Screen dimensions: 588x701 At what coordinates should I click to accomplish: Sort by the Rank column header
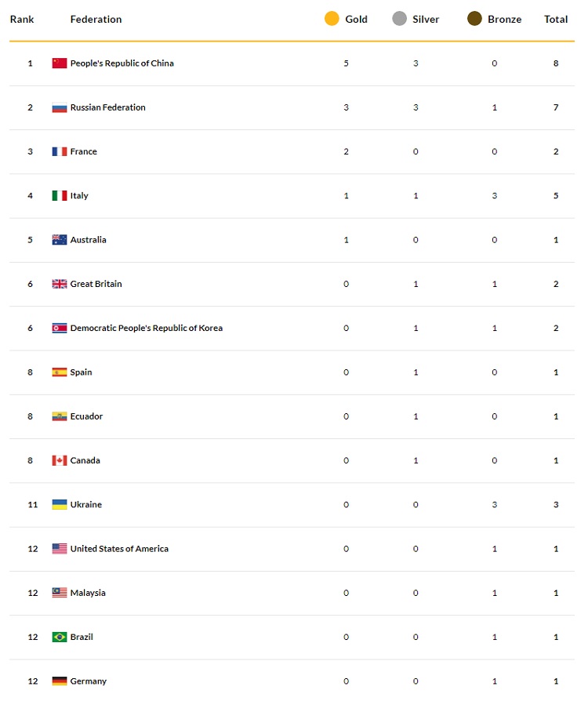click(x=22, y=20)
